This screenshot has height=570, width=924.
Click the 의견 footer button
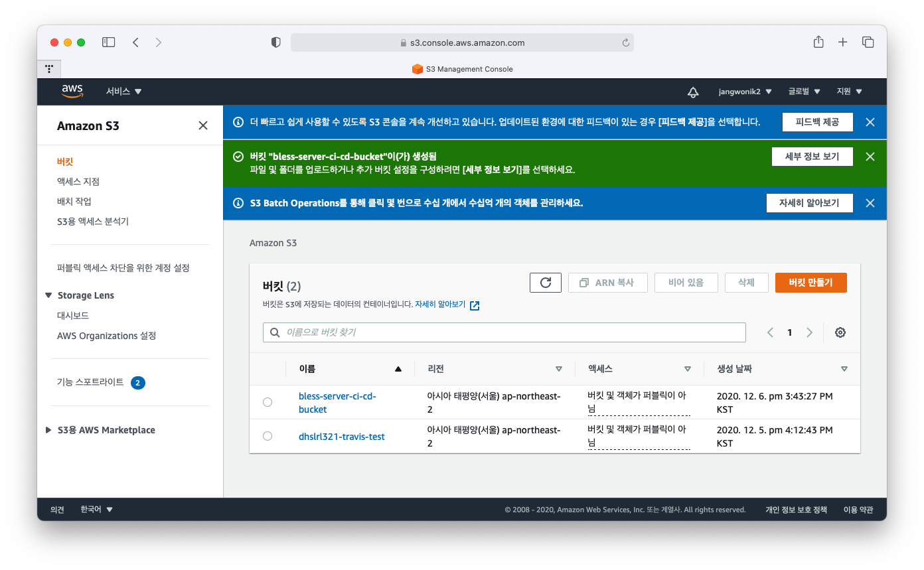(x=57, y=510)
